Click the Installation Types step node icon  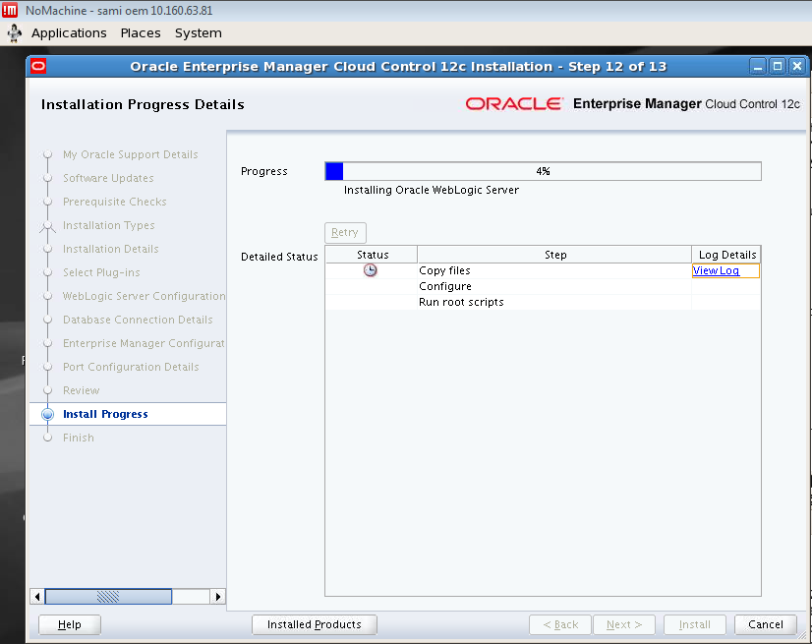coord(47,225)
